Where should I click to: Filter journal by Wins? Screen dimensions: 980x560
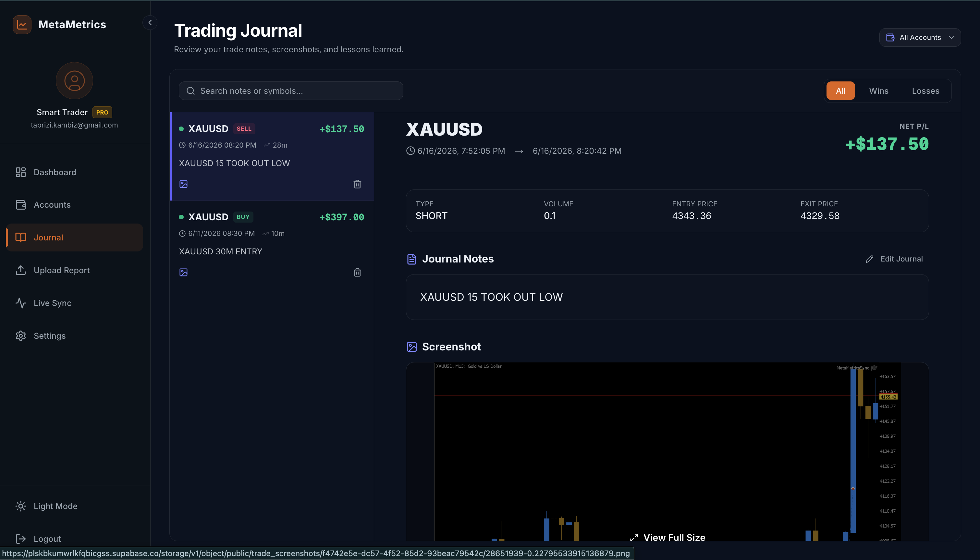coord(878,91)
